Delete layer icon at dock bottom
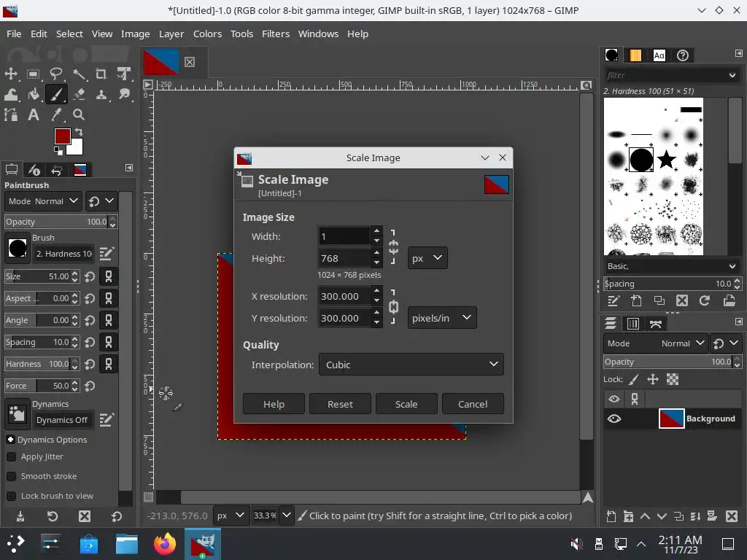747x560 pixels. pyautogui.click(x=732, y=516)
